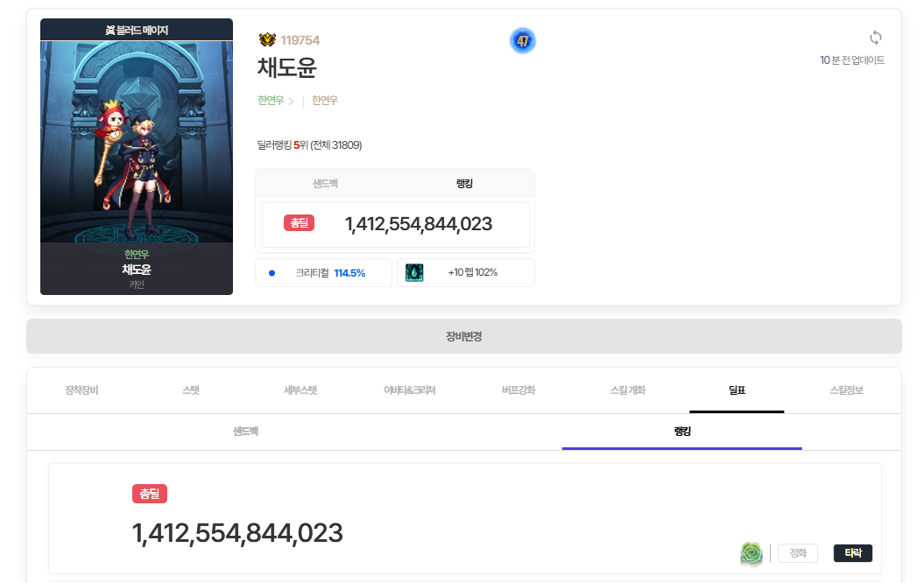Open the 스킬정보 tab
This screenshot has width=924, height=583.
[x=846, y=390]
